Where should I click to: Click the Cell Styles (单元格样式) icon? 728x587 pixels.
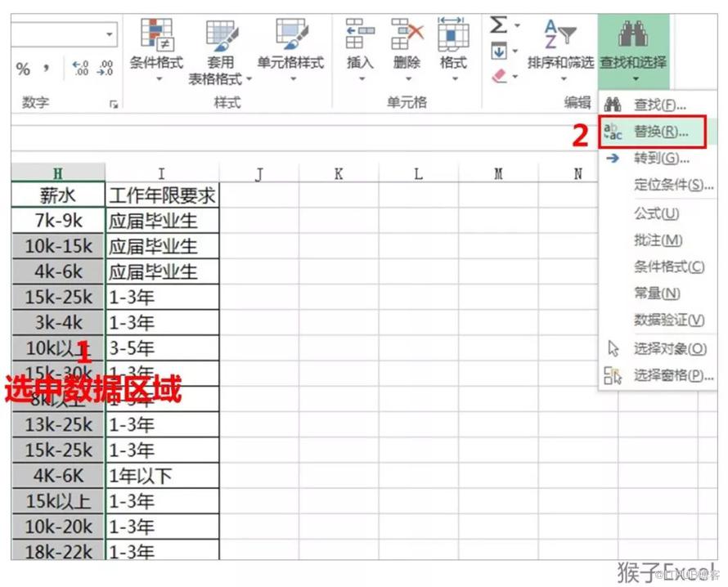(x=291, y=34)
